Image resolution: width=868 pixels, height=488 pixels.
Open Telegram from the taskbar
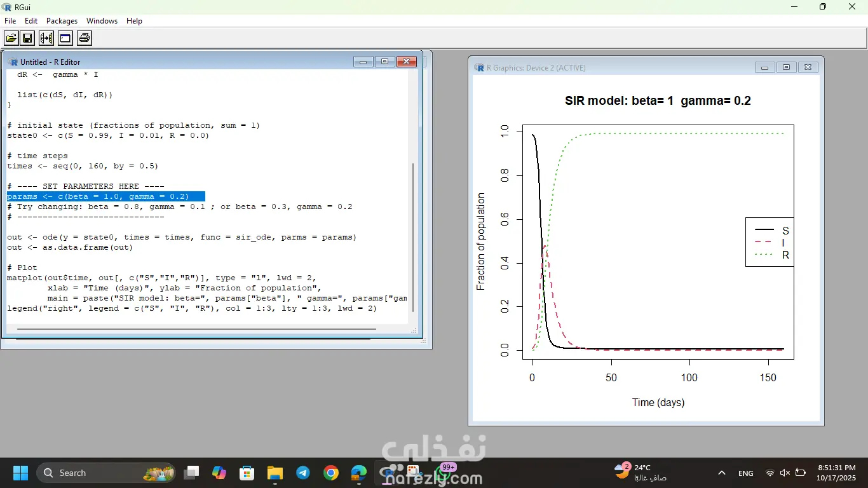pyautogui.click(x=303, y=473)
